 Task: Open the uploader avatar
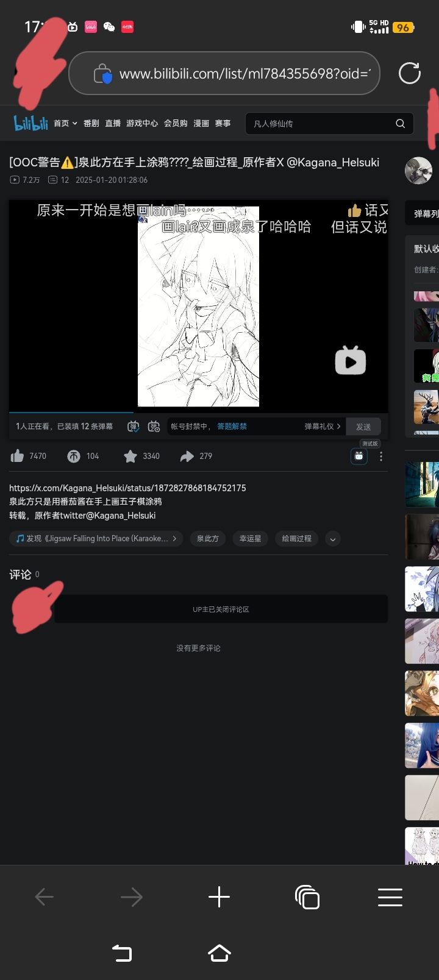click(418, 170)
